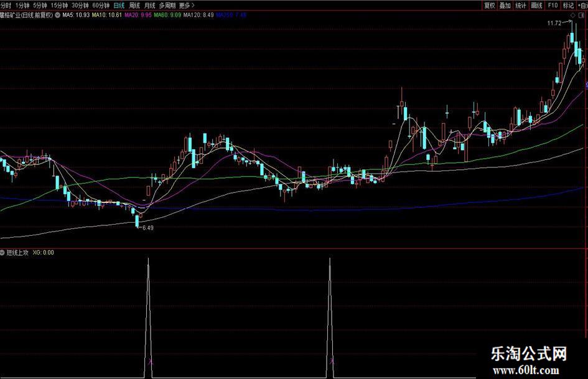
Task: Click the 标记 mark button
Action: point(568,5)
